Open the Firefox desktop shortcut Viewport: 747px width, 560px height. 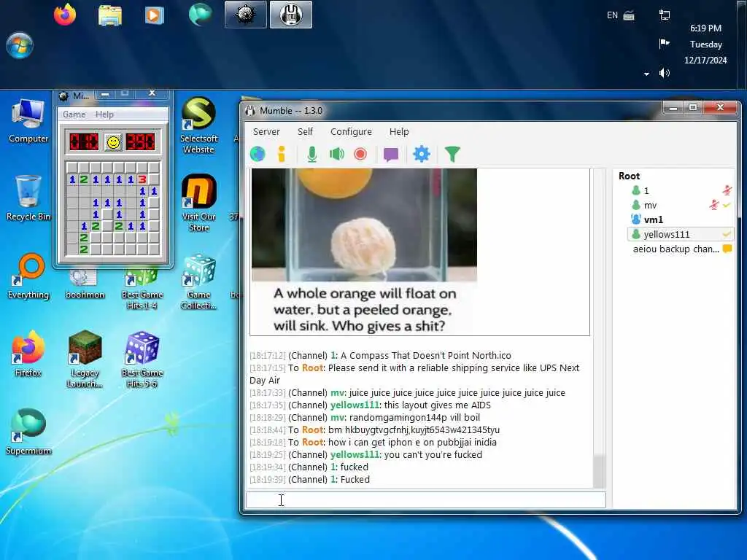coord(28,354)
